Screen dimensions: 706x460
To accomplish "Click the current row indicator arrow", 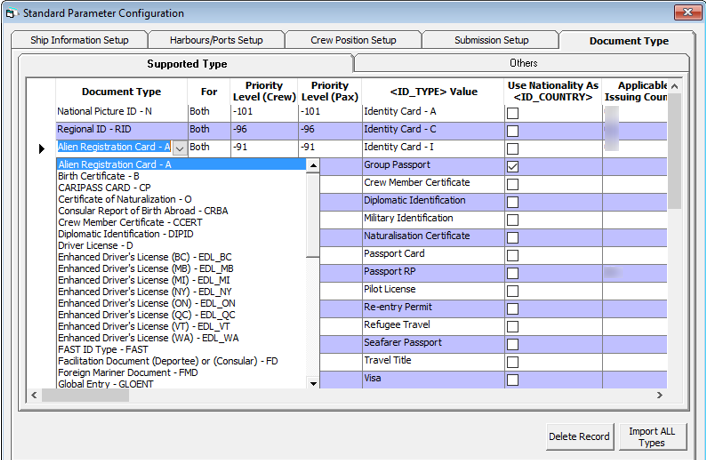I will pyautogui.click(x=41, y=149).
